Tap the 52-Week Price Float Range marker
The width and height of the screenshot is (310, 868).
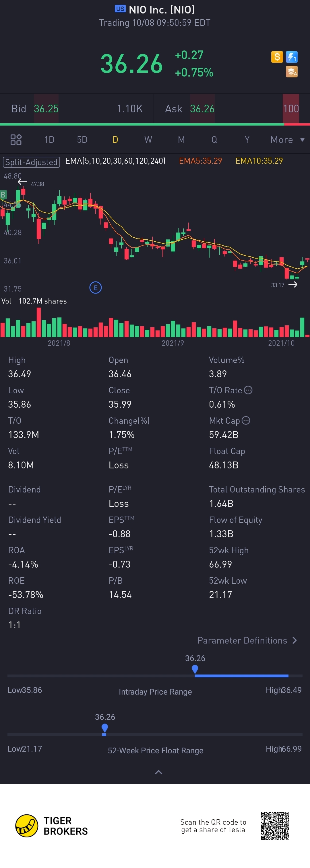[104, 728]
